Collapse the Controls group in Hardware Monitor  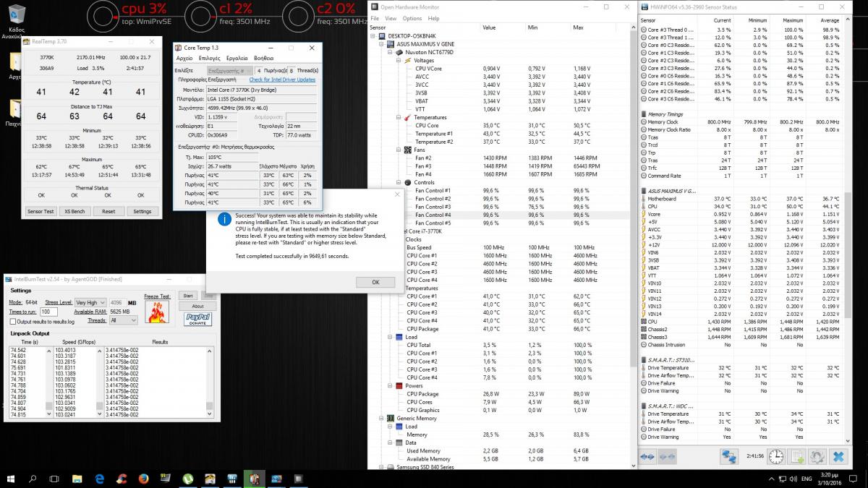[x=399, y=182]
